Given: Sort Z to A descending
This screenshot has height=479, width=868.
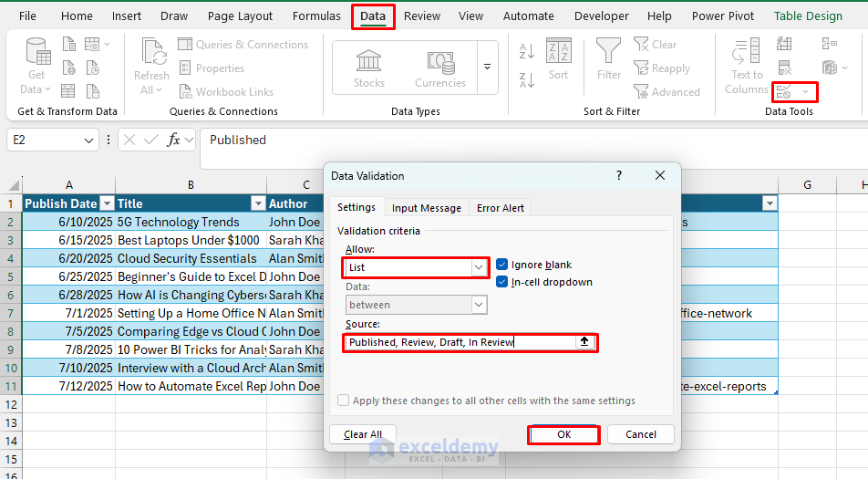Looking at the screenshot, I should tap(526, 81).
